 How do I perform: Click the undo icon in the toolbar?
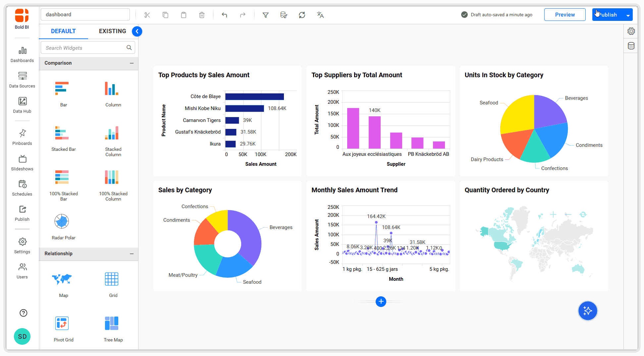[224, 15]
